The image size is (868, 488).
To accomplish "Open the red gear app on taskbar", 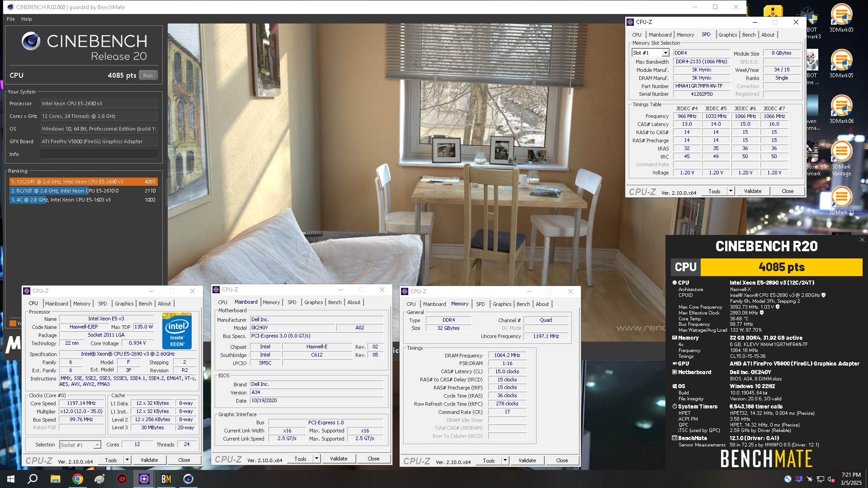I will pyautogui.click(x=122, y=479).
